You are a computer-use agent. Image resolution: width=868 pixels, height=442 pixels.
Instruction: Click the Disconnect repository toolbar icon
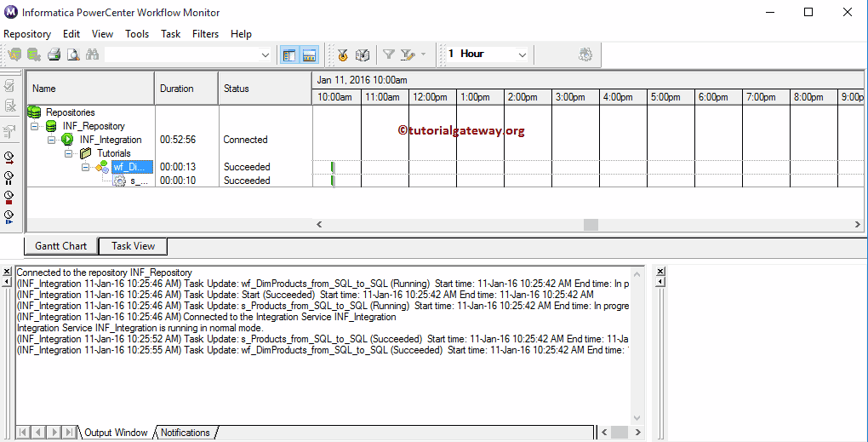point(34,55)
